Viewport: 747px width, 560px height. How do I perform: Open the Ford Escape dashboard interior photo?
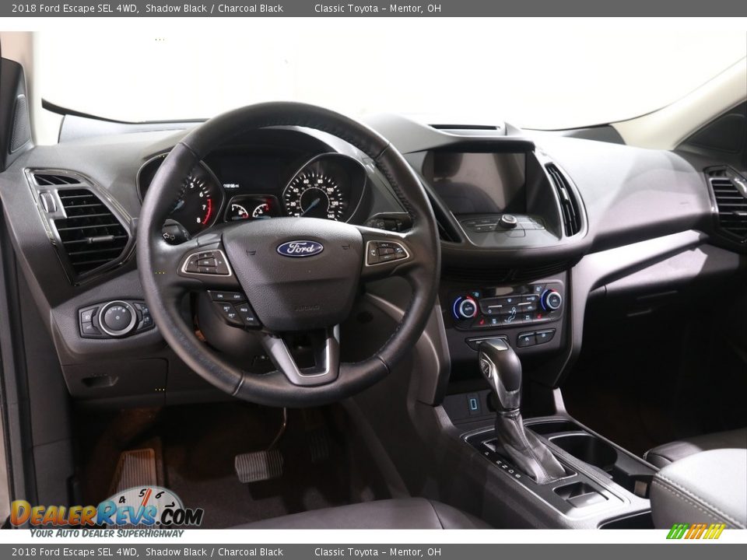tap(373, 280)
